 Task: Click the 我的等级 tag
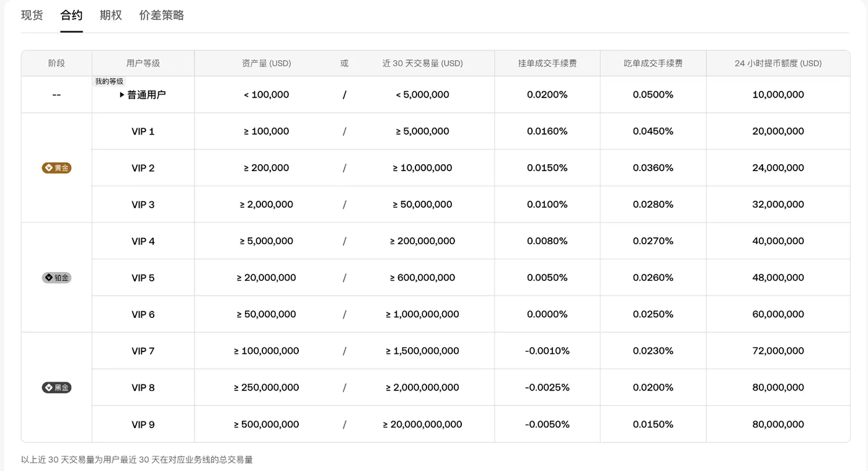click(x=109, y=81)
